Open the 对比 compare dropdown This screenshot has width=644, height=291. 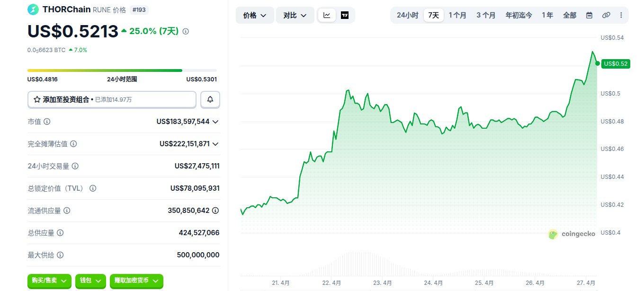pyautogui.click(x=295, y=15)
